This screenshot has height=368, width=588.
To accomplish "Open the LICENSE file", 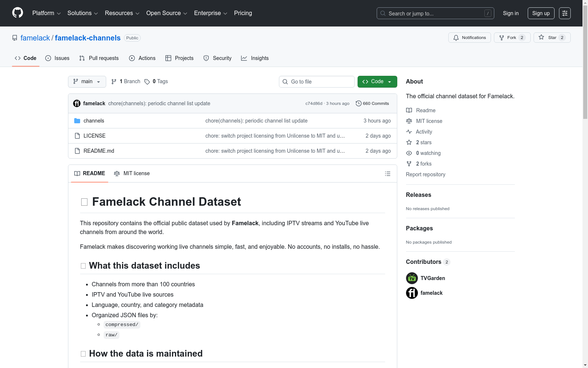I will pyautogui.click(x=94, y=136).
